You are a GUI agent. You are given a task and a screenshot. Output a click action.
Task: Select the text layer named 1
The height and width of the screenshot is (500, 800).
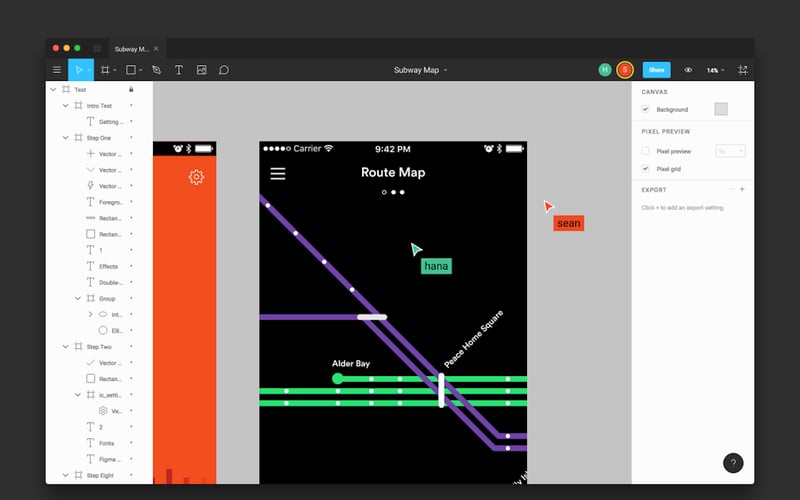tap(101, 250)
